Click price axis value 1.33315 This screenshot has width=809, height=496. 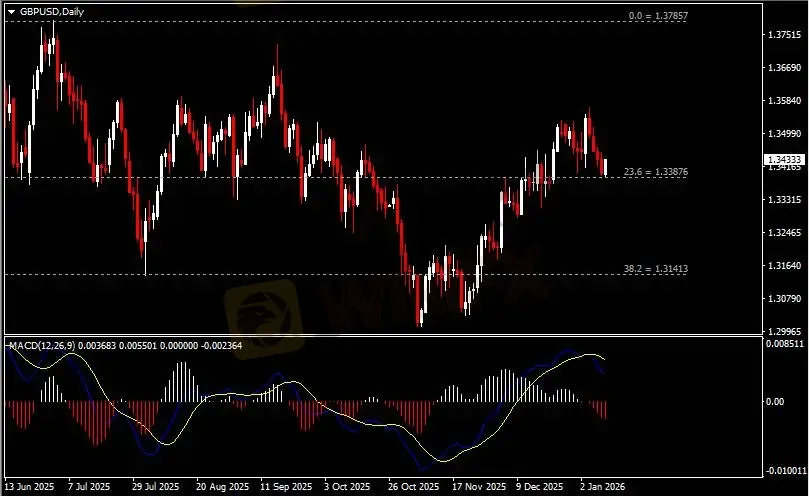784,200
